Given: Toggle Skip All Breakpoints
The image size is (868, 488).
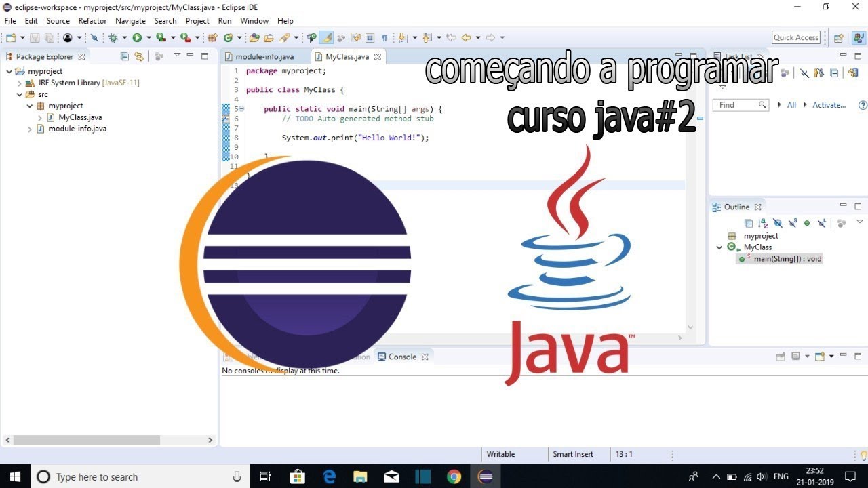Looking at the screenshot, I should [94, 37].
